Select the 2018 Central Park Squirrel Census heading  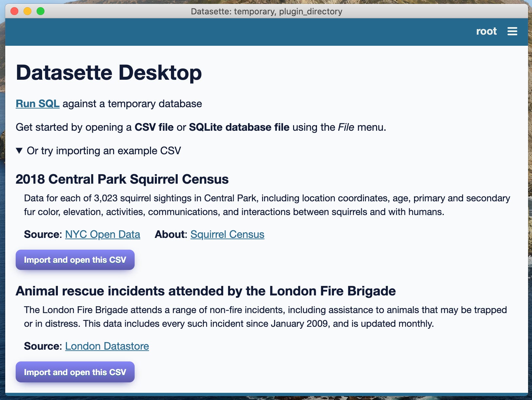coord(122,179)
